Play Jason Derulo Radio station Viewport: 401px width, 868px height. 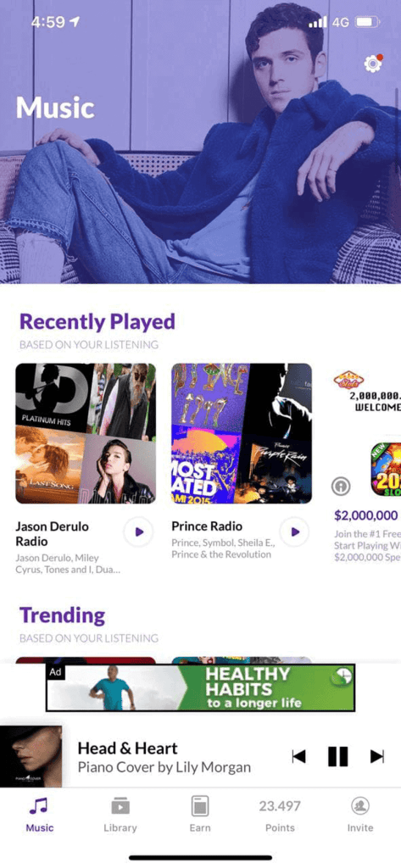click(138, 532)
